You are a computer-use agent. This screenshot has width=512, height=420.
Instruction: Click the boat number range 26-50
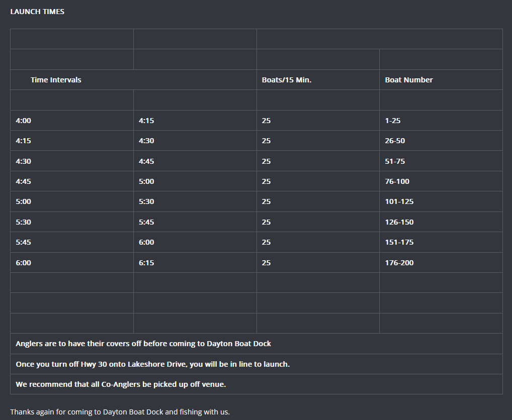[395, 141]
